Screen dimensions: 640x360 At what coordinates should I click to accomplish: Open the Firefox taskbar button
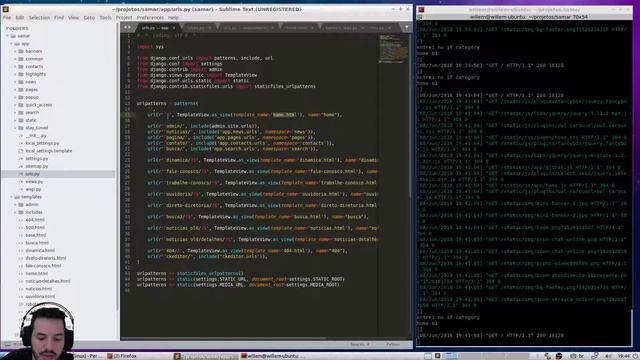click(x=122, y=356)
